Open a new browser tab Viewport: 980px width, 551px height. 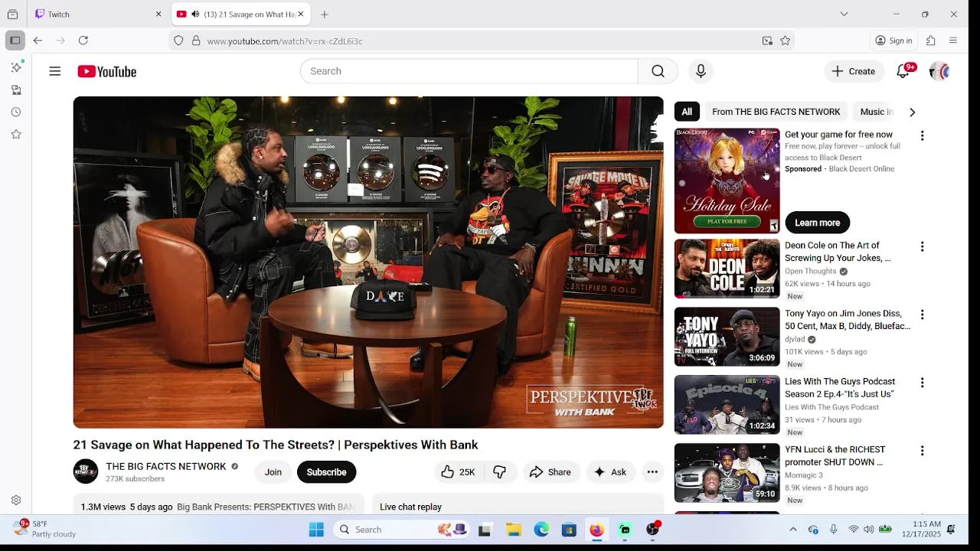[x=325, y=14]
